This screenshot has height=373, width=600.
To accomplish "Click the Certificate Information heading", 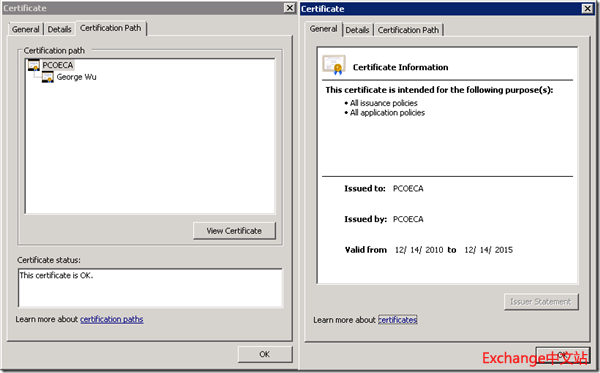I will [400, 67].
